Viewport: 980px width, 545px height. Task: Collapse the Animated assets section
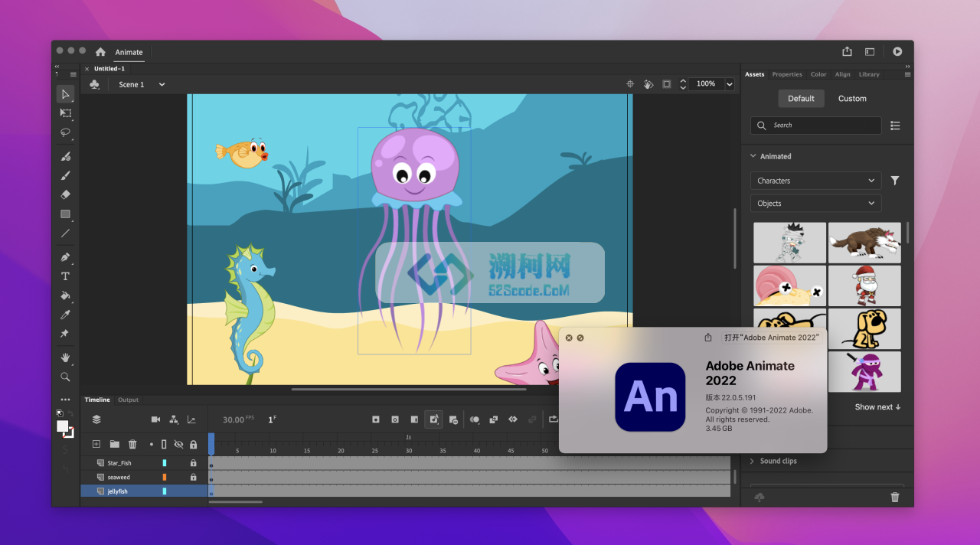(x=753, y=156)
